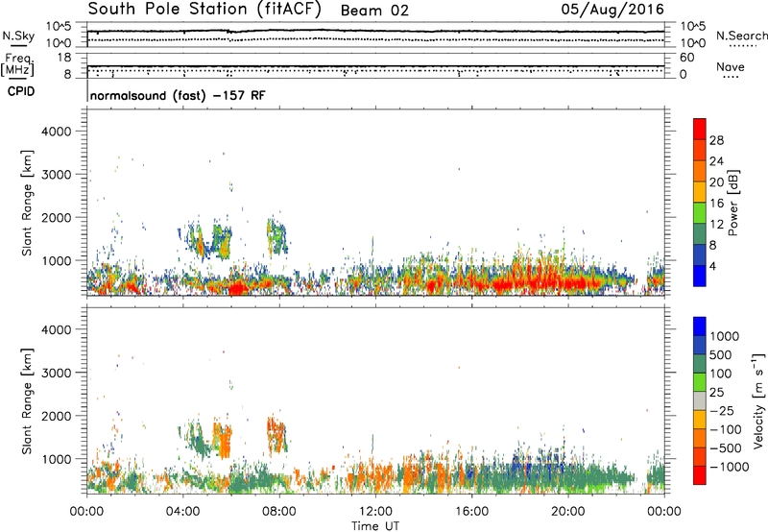Click the orange echo patch near 08:00 in velocity panel
The image size is (768, 532).
coord(276,434)
